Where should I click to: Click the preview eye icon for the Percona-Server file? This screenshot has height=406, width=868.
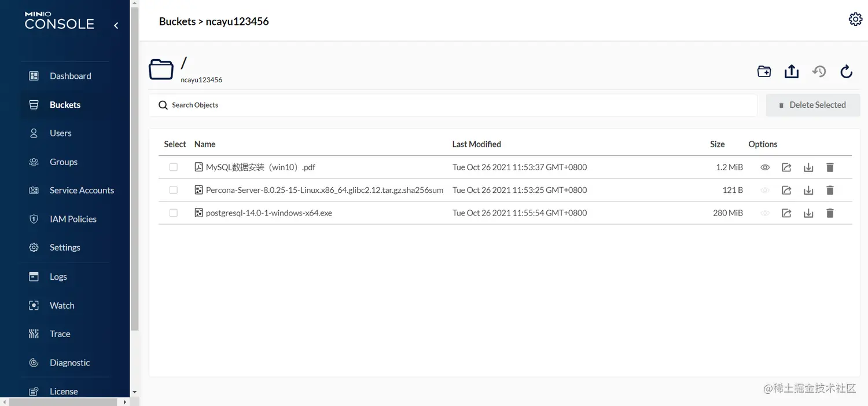coord(765,190)
